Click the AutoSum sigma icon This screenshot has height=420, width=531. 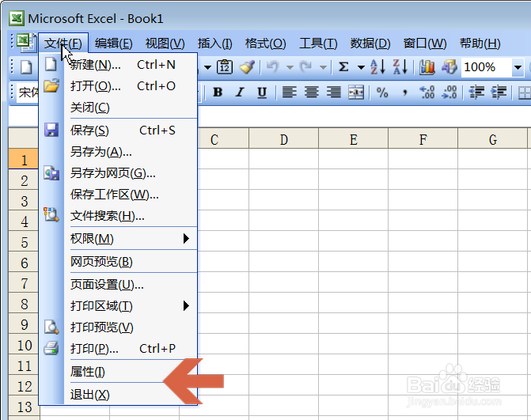click(x=343, y=66)
